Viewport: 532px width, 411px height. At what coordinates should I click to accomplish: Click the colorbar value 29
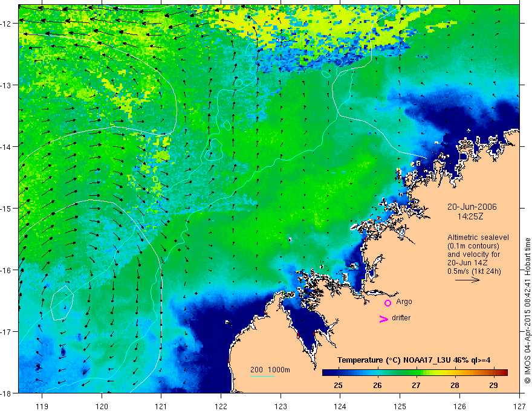point(494,386)
